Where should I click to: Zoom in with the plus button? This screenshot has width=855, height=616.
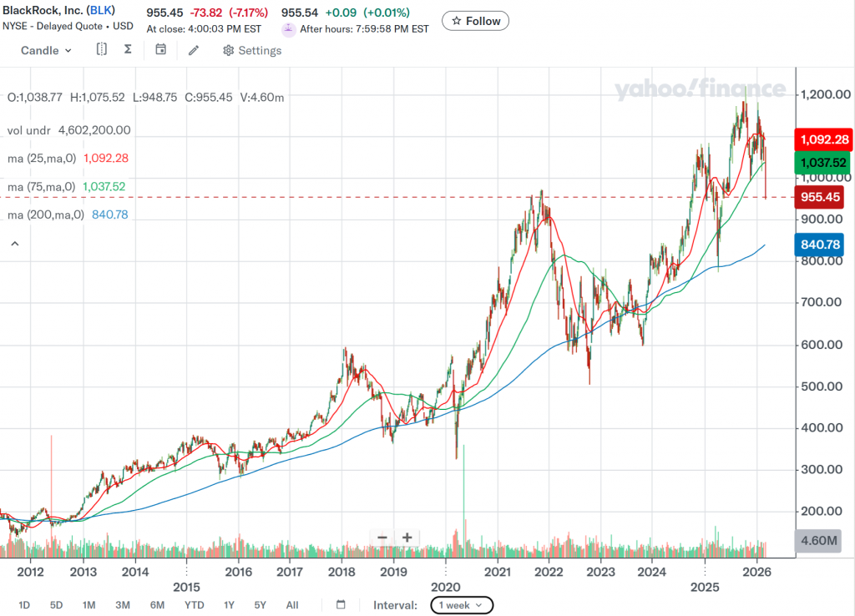(407, 538)
